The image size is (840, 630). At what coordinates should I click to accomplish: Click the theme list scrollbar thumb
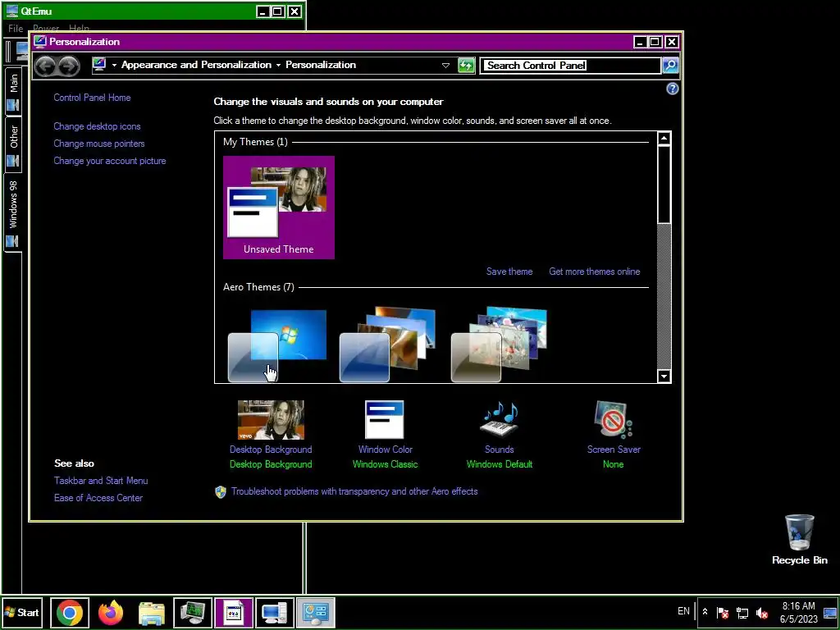664,185
